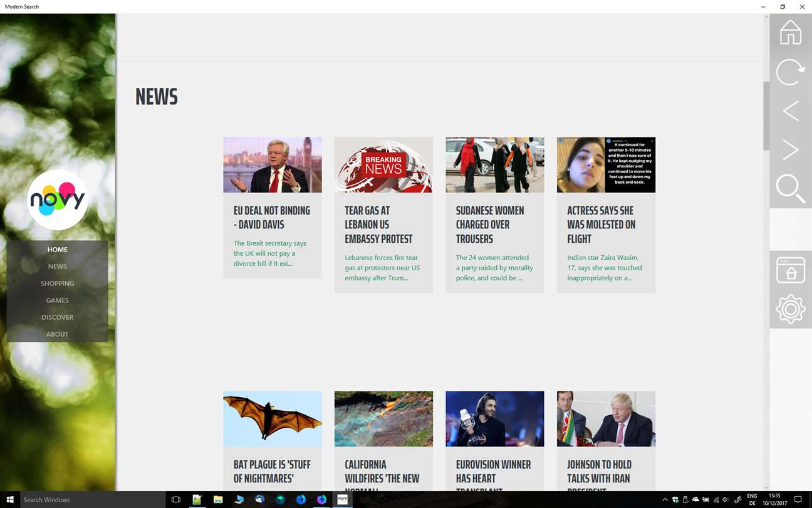Click the volume speaker tray icon
The image size is (812, 508).
(x=726, y=500)
